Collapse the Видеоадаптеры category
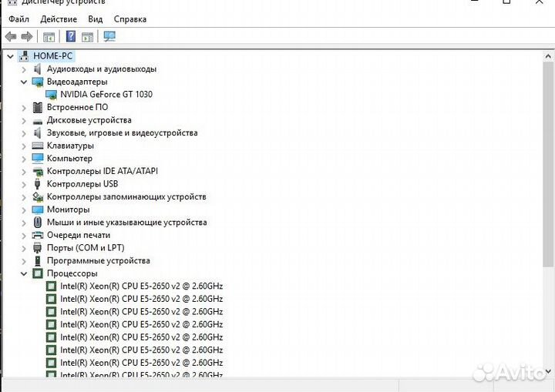The image size is (555, 392). coord(24,82)
